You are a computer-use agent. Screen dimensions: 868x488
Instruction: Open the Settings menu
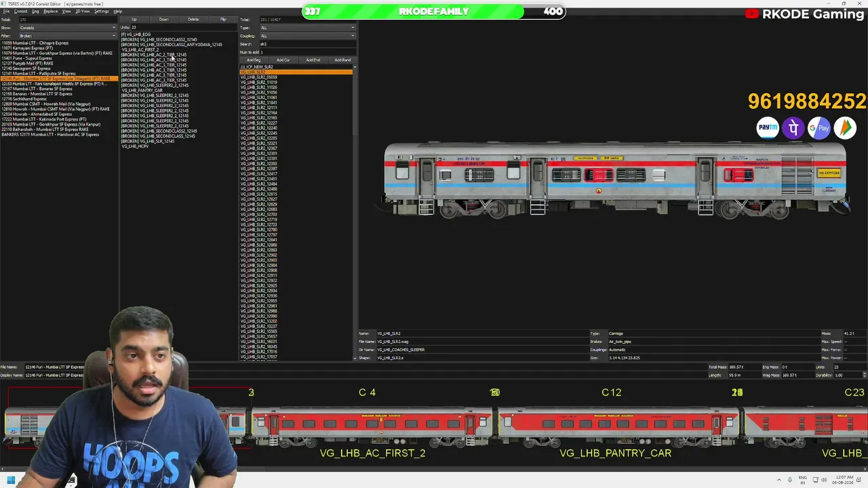pyautogui.click(x=101, y=12)
